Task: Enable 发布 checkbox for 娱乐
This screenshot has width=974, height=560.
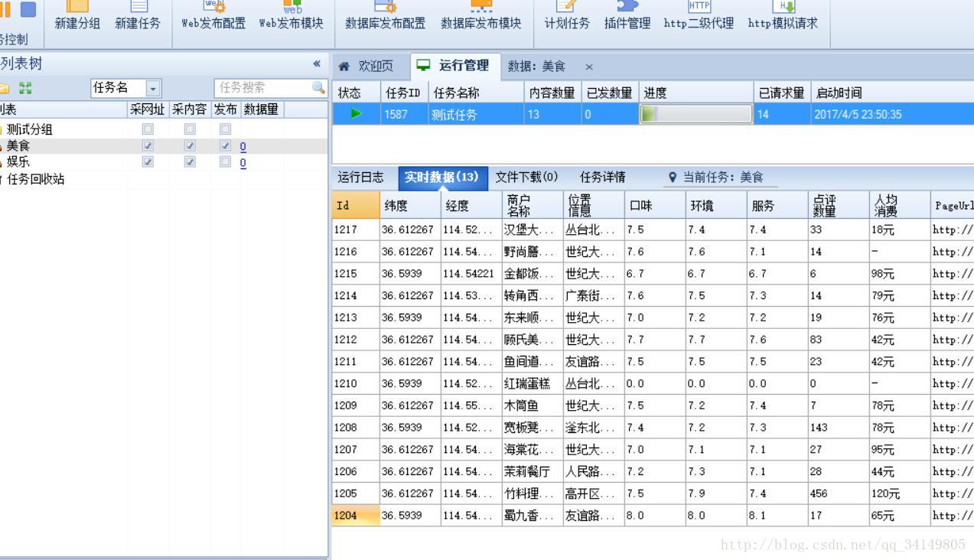Action: [x=225, y=161]
